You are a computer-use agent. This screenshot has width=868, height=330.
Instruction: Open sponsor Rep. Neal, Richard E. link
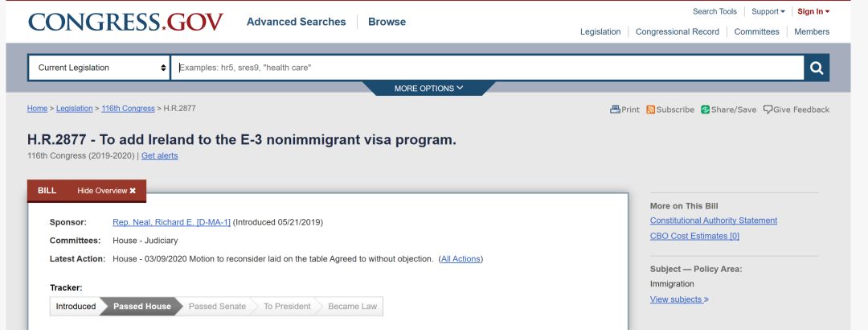point(171,222)
